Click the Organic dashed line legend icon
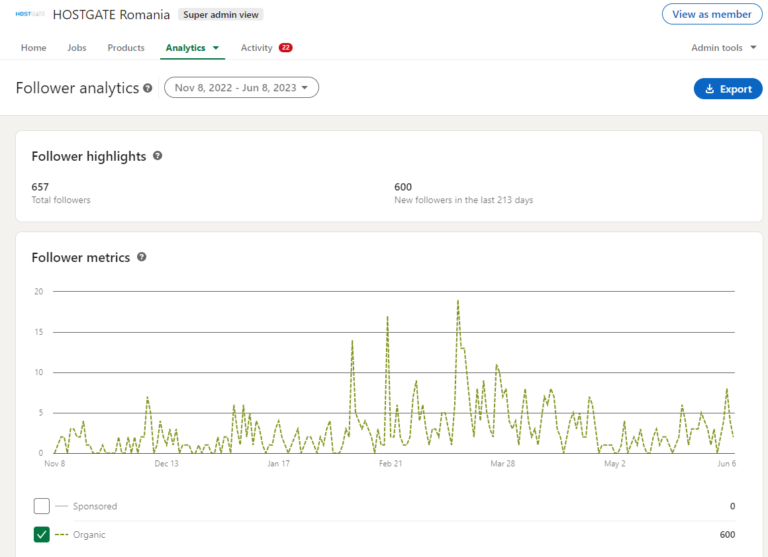 pos(62,535)
